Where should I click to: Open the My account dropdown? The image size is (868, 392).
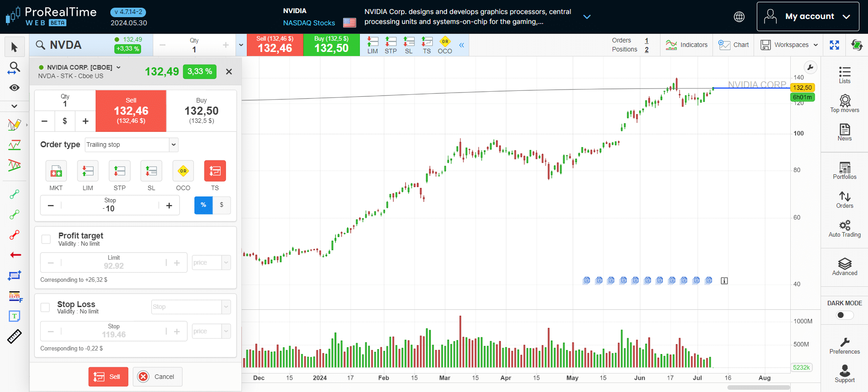(x=808, y=17)
